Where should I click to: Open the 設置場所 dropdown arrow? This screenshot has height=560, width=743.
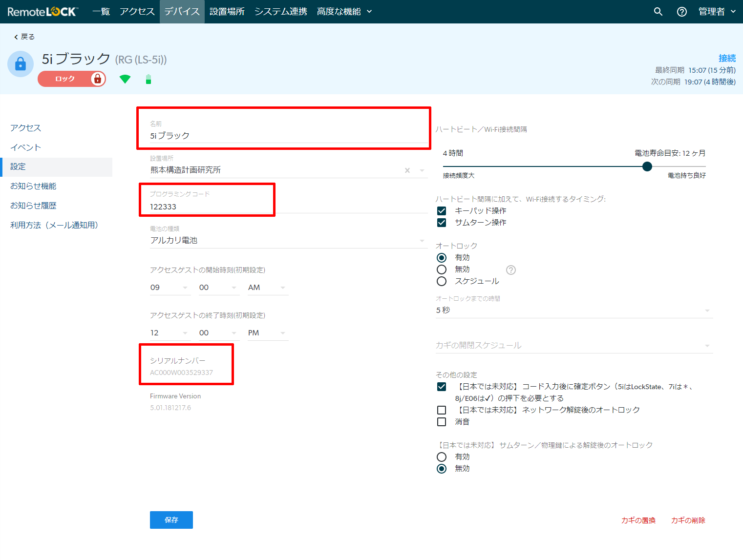pos(422,170)
